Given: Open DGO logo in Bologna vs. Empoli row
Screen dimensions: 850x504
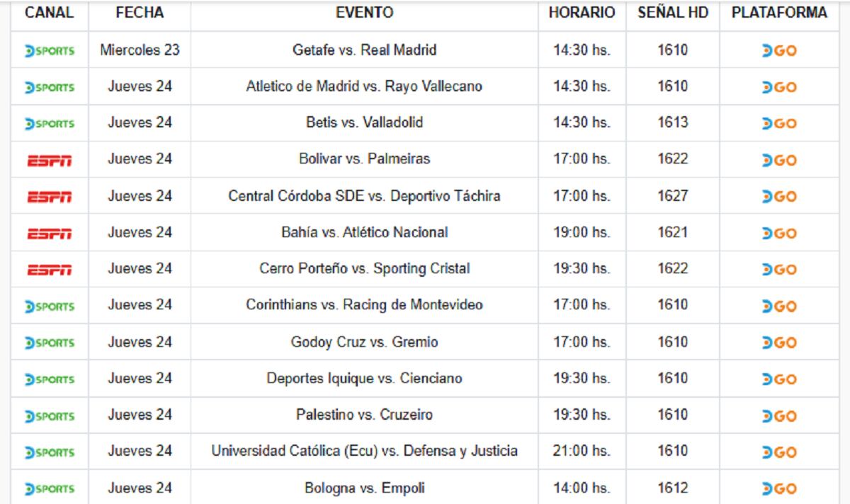Looking at the screenshot, I should (x=779, y=489).
